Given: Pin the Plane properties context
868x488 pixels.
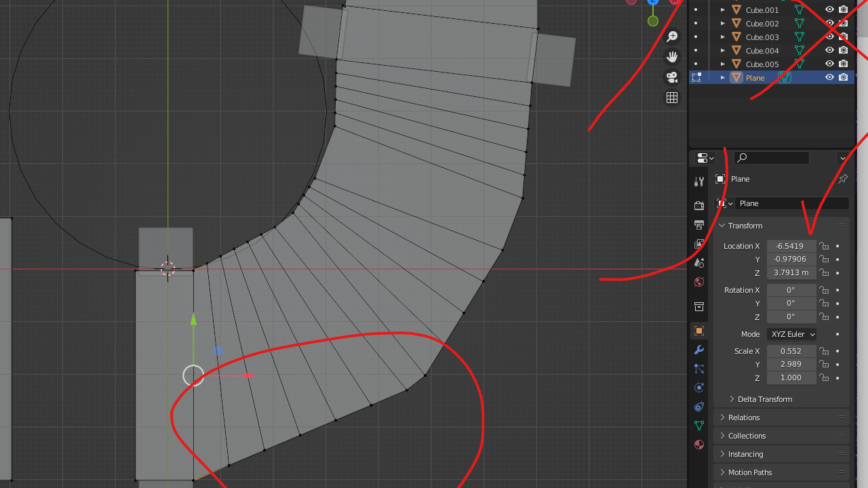Looking at the screenshot, I should click(x=843, y=179).
